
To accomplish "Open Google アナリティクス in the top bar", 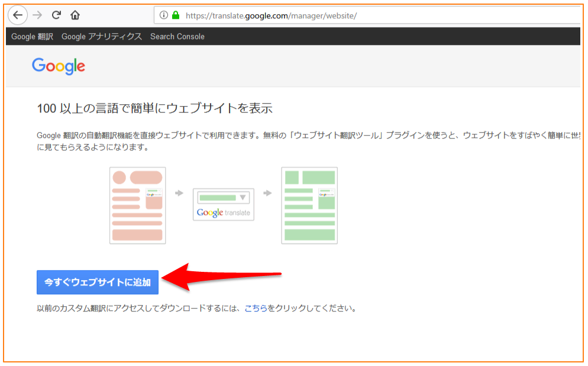I will pos(102,36).
